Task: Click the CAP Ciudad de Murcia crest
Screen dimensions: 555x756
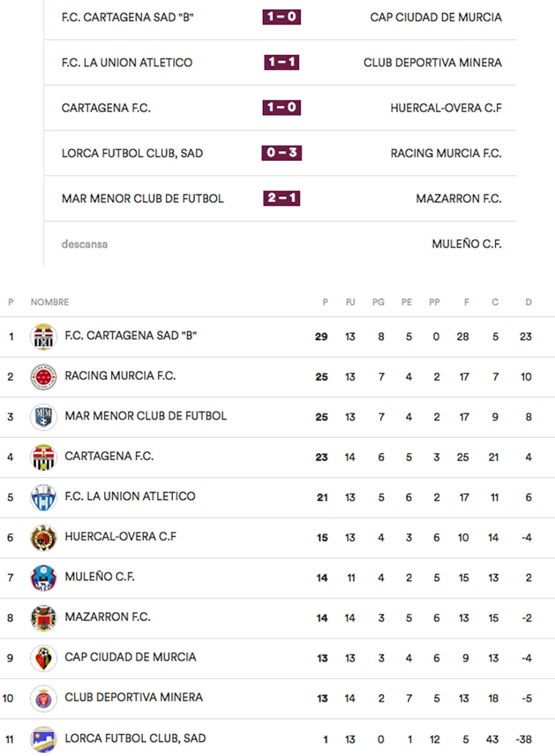Action: (44, 658)
